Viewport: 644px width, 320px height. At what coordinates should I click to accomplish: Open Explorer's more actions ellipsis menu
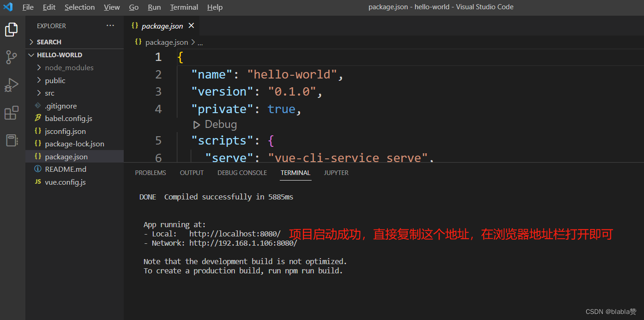coord(110,26)
